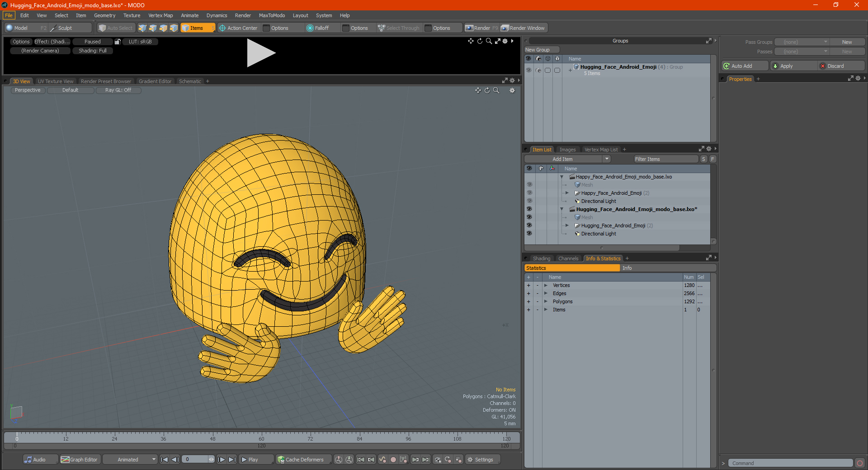The height and width of the screenshot is (470, 868).
Task: Go to first frame
Action: (x=164, y=460)
